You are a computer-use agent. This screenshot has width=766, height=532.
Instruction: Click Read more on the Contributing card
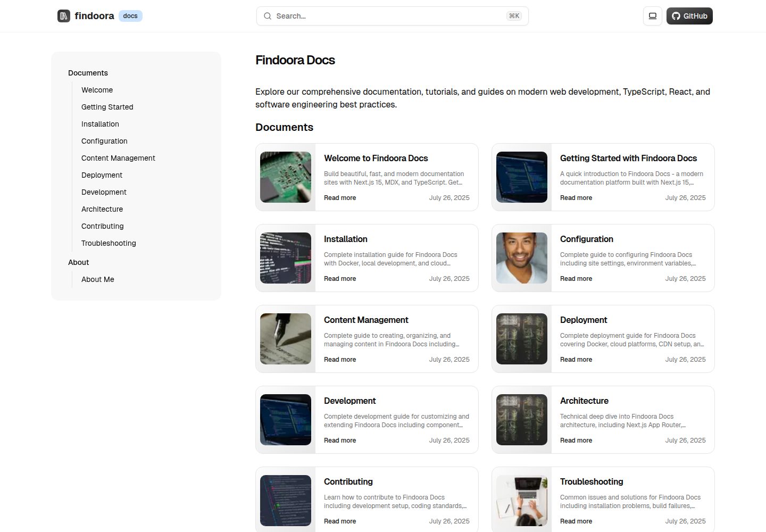[340, 521]
